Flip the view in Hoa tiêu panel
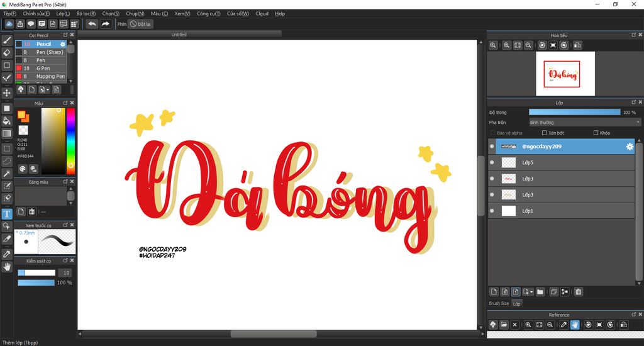 pyautogui.click(x=577, y=45)
